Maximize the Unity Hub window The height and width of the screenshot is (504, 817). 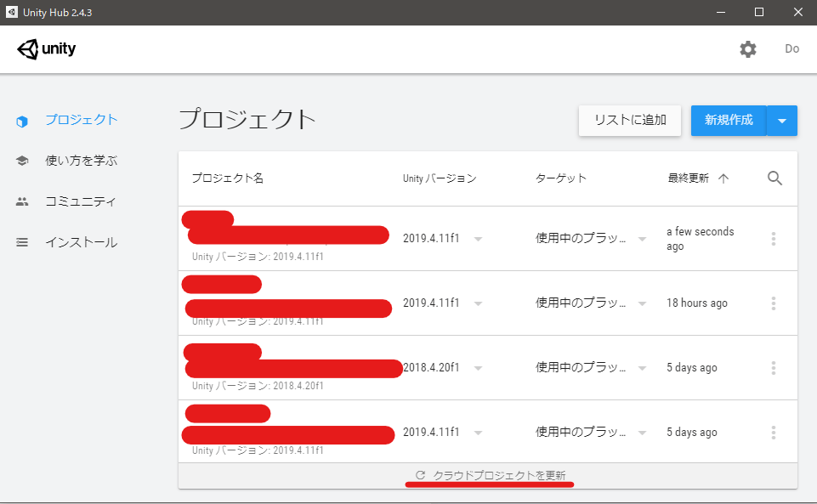(x=759, y=12)
